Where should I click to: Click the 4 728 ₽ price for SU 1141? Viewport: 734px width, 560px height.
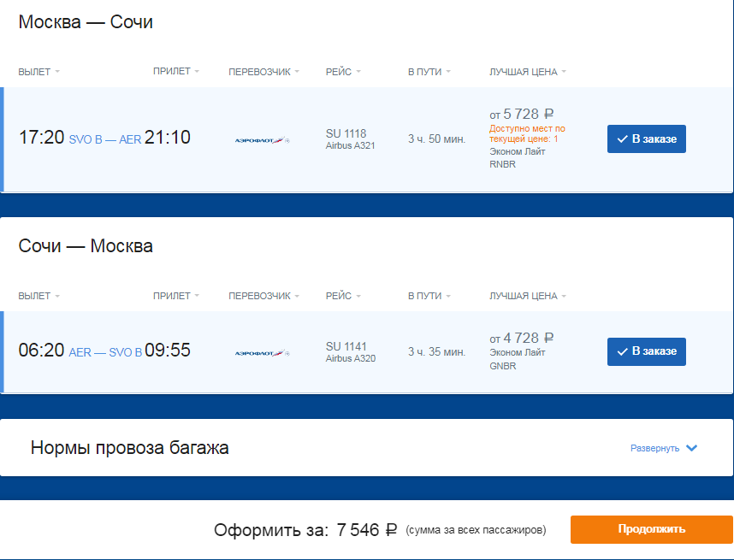tap(522, 338)
